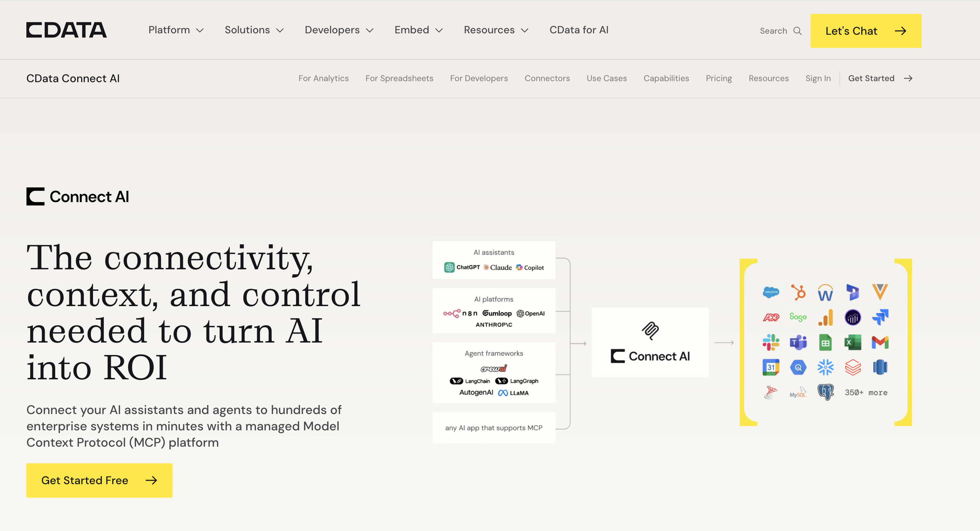Click the crewAI logo in Agent frameworks
Image resolution: width=980 pixels, height=531 pixels.
(494, 368)
